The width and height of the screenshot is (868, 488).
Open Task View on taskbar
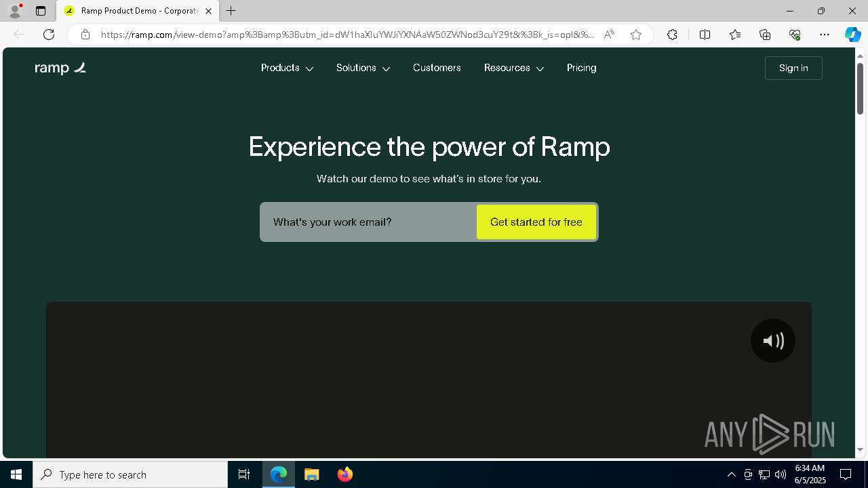pyautogui.click(x=244, y=474)
